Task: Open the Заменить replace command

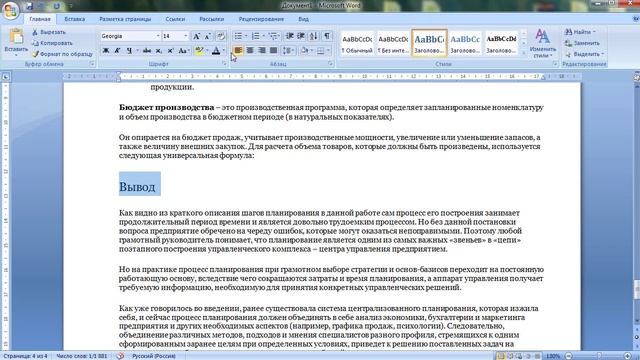Action: (x=582, y=43)
